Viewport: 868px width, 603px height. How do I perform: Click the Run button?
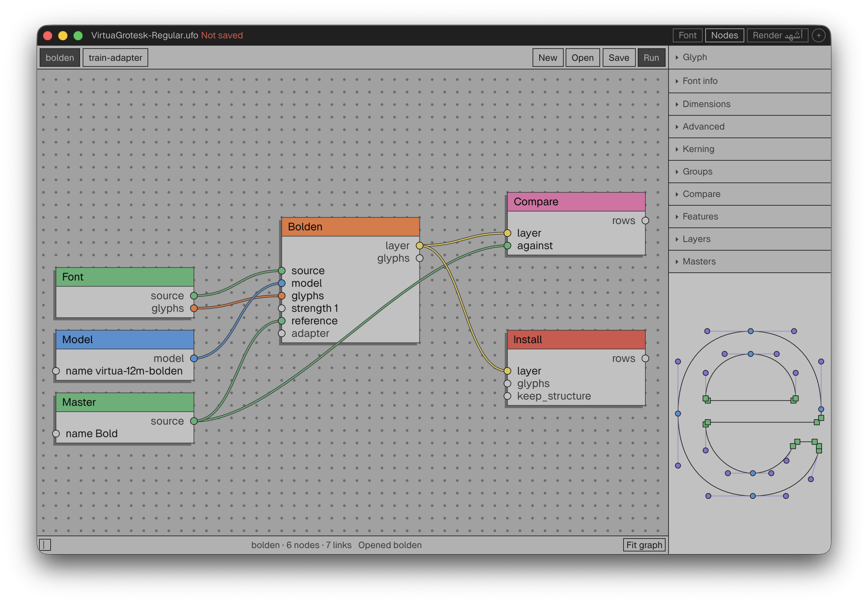[x=651, y=58]
